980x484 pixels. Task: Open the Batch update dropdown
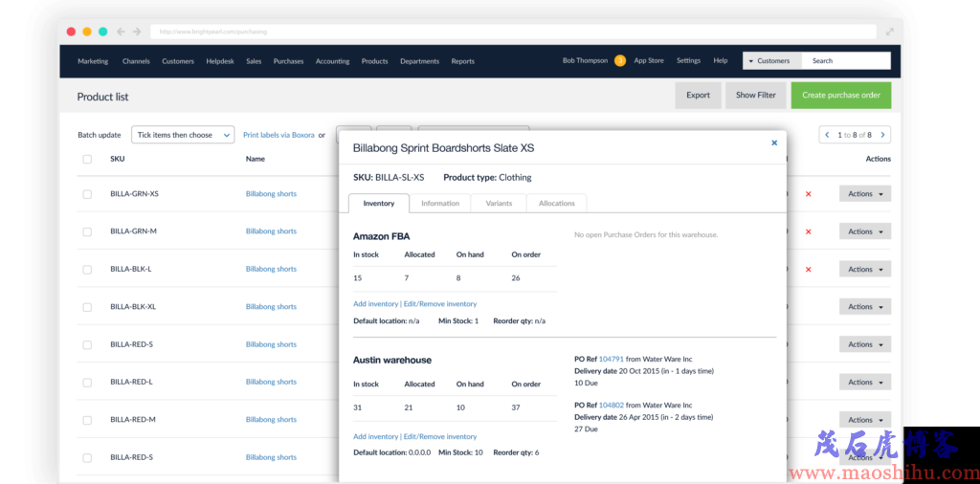(x=183, y=135)
